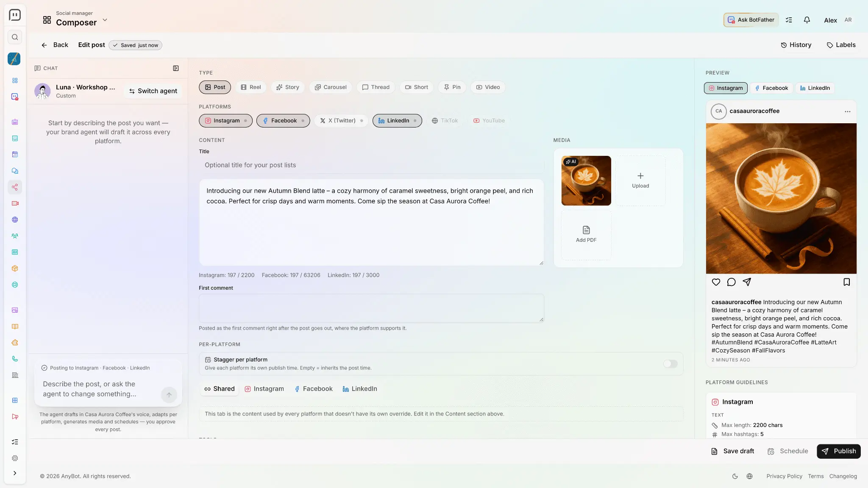Click the phone icon in left sidebar
This screenshot has width=868, height=488.
[x=15, y=359]
